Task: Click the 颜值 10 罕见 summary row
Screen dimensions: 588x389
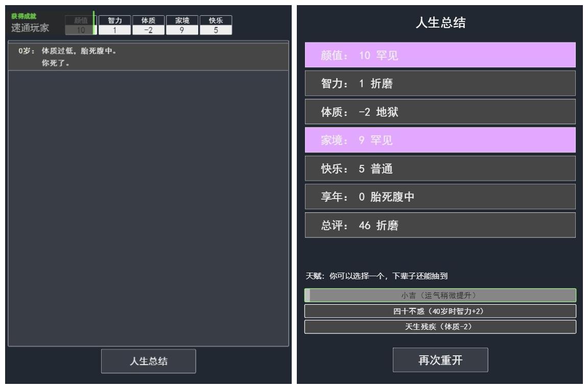Action: [x=440, y=55]
